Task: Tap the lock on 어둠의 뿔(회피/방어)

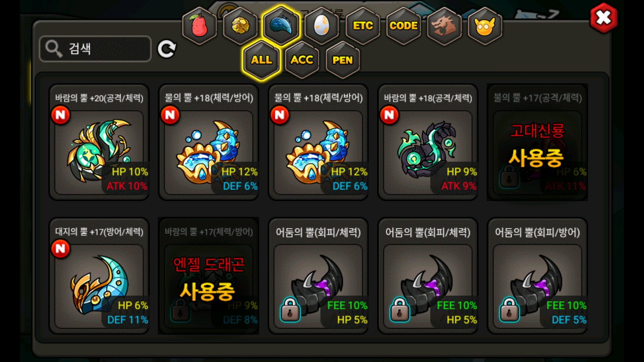Action: click(x=509, y=310)
